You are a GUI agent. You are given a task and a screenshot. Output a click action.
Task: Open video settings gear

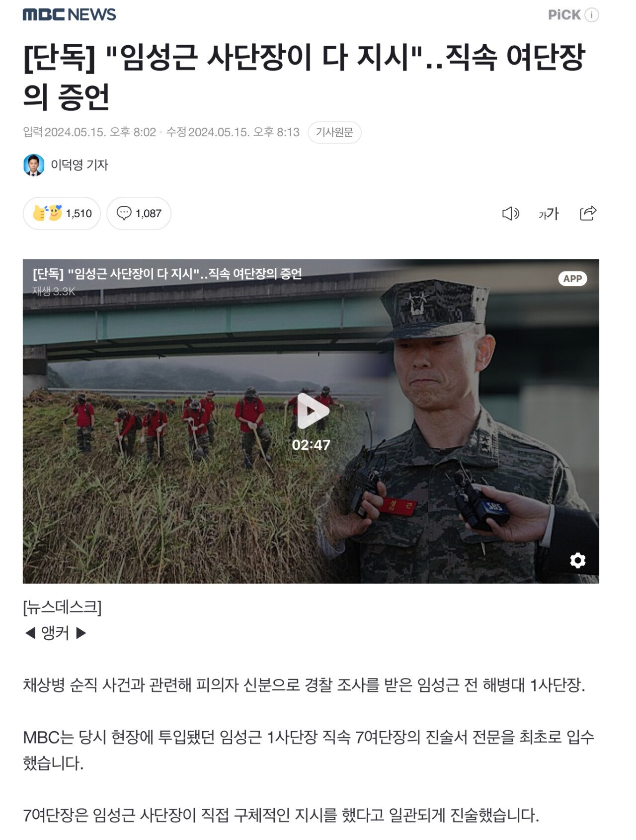tap(577, 560)
